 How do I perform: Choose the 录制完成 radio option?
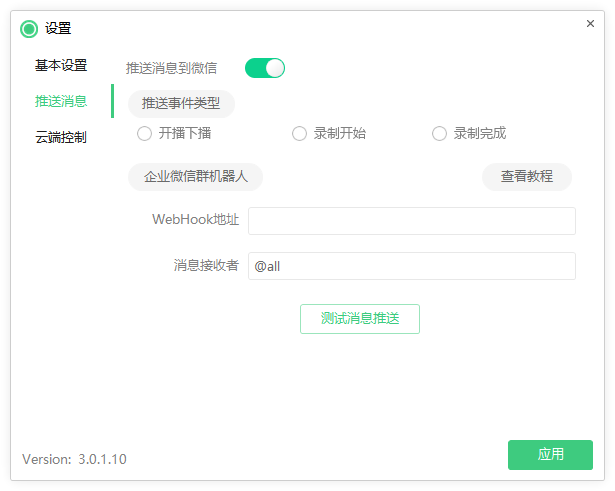click(439, 134)
